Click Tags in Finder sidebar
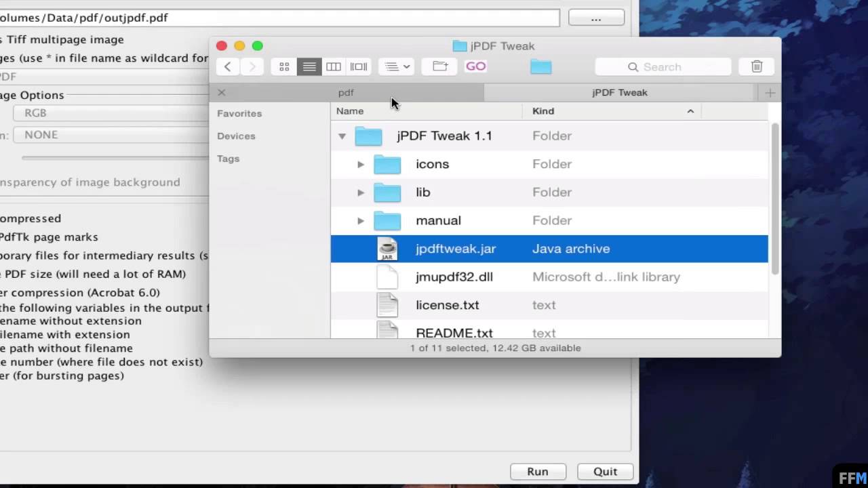This screenshot has height=488, width=868. (228, 159)
